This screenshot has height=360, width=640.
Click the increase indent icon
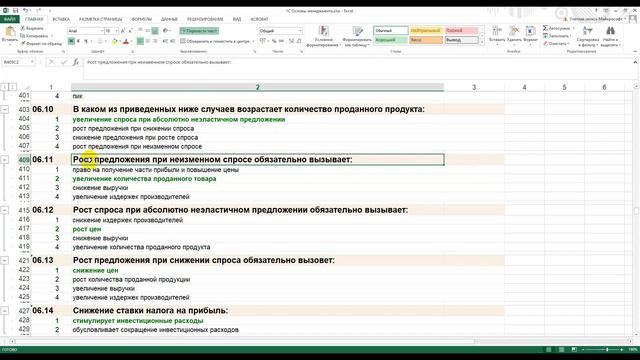click(172, 41)
